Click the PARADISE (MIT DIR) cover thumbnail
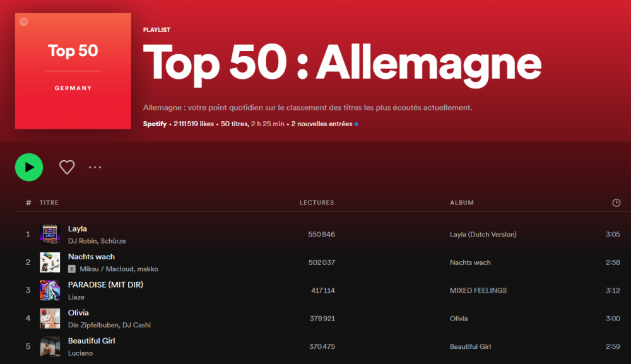The image size is (631, 364). point(50,290)
